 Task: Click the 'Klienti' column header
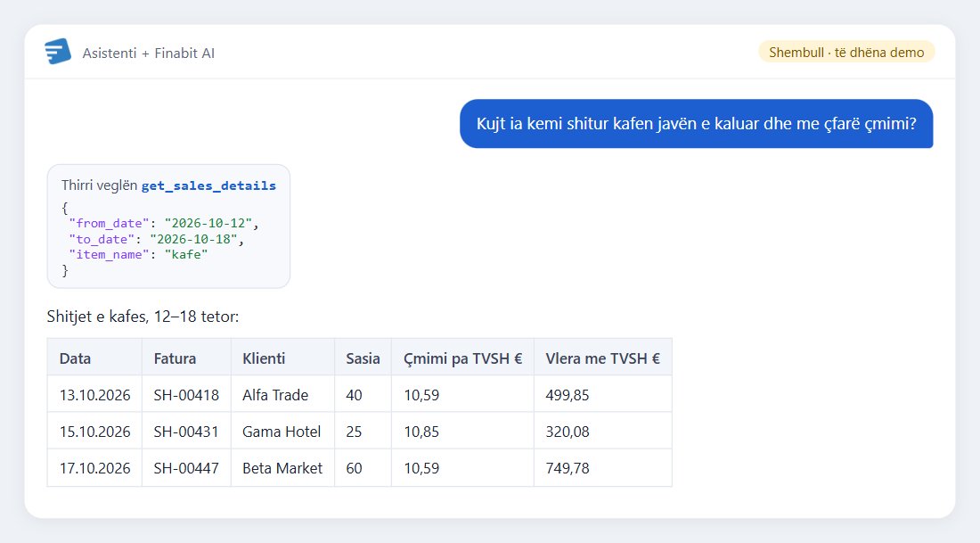[x=283, y=358]
